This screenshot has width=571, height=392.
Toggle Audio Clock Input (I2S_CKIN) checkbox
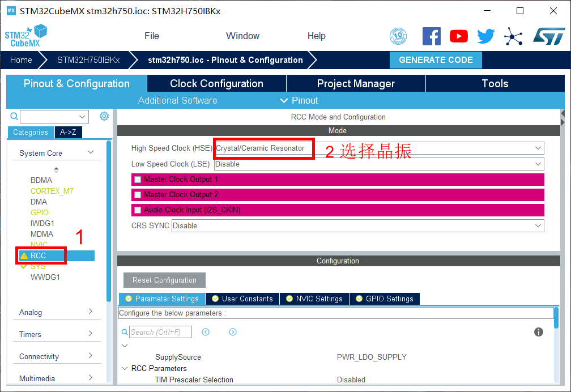point(138,210)
